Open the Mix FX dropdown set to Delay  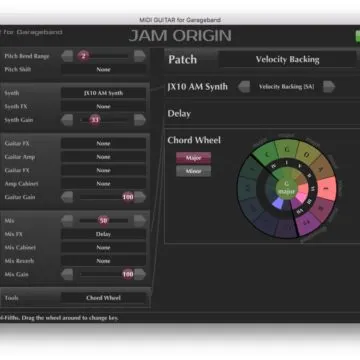pos(103,234)
